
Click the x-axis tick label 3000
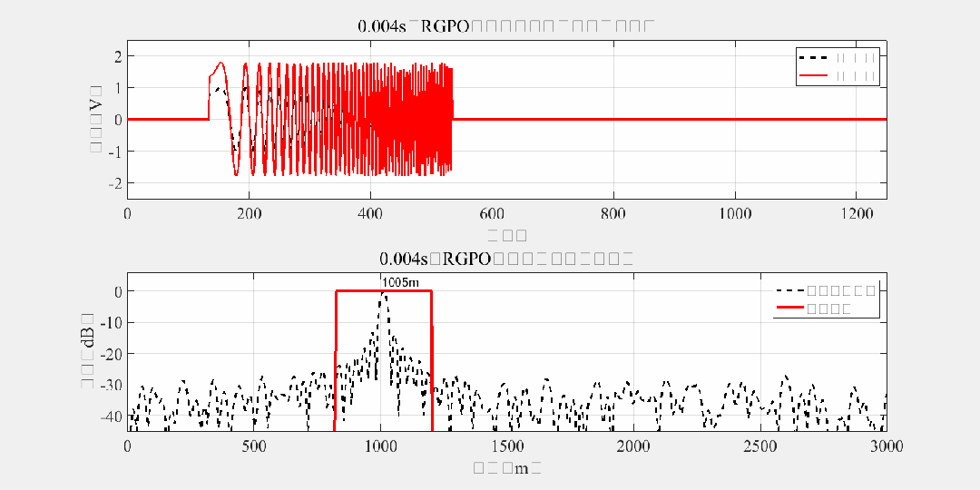click(887, 446)
